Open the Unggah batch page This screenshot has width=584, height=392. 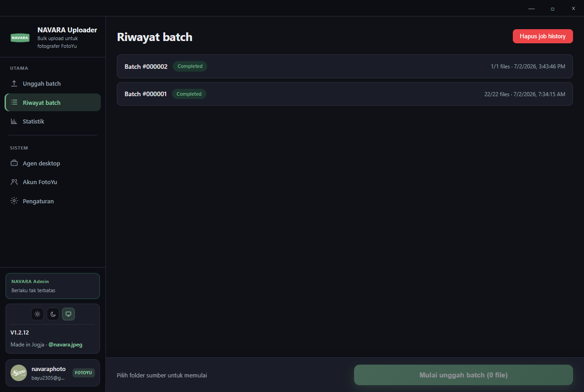[x=52, y=83]
